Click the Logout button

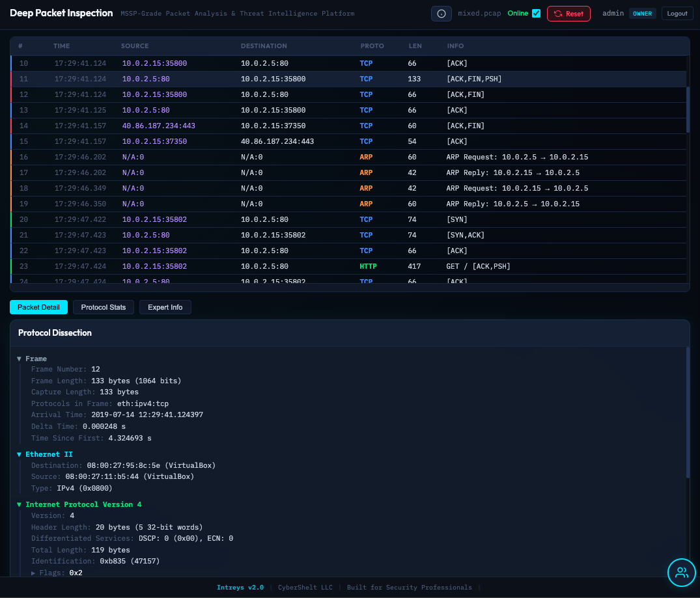[677, 13]
